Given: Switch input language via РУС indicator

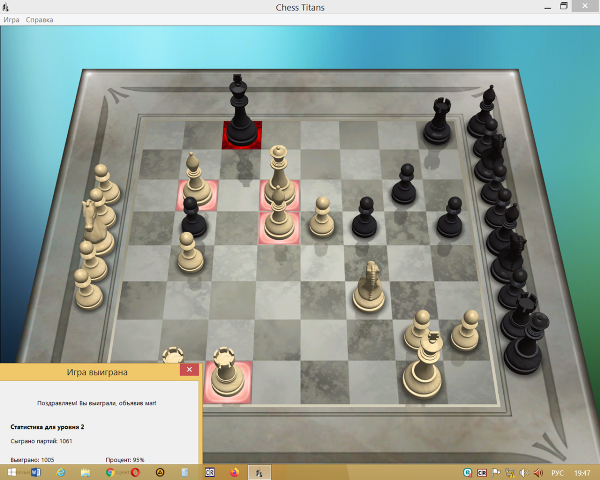Looking at the screenshot, I should [x=560, y=472].
